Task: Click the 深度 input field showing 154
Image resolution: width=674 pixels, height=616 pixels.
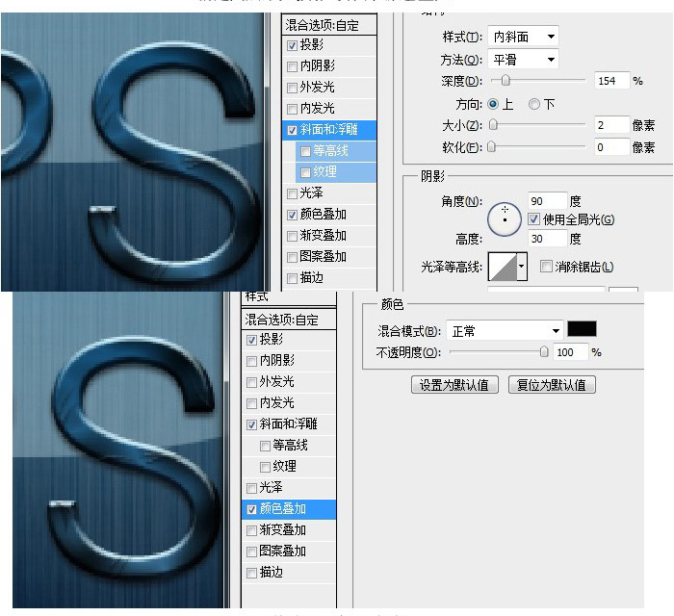Action: (611, 81)
